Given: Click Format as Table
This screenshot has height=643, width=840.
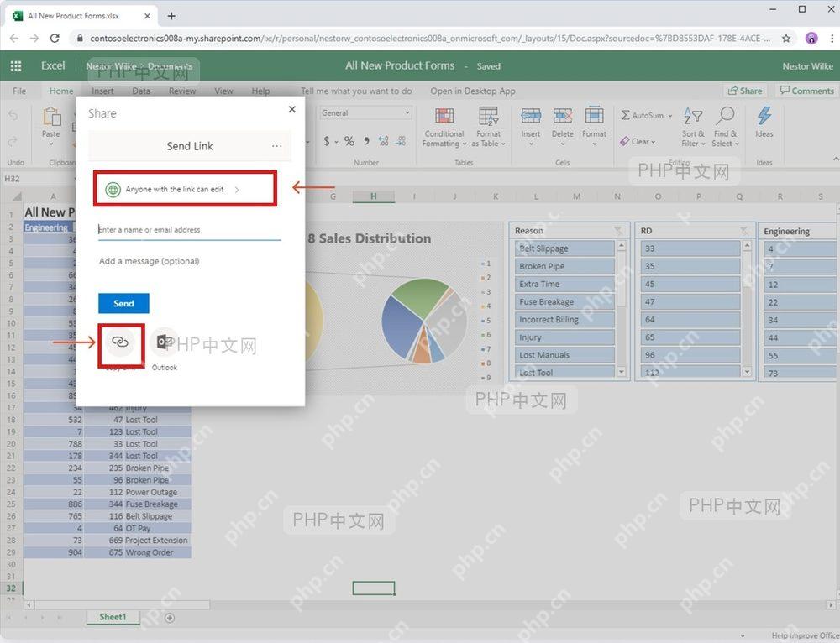Looking at the screenshot, I should pos(488,127).
